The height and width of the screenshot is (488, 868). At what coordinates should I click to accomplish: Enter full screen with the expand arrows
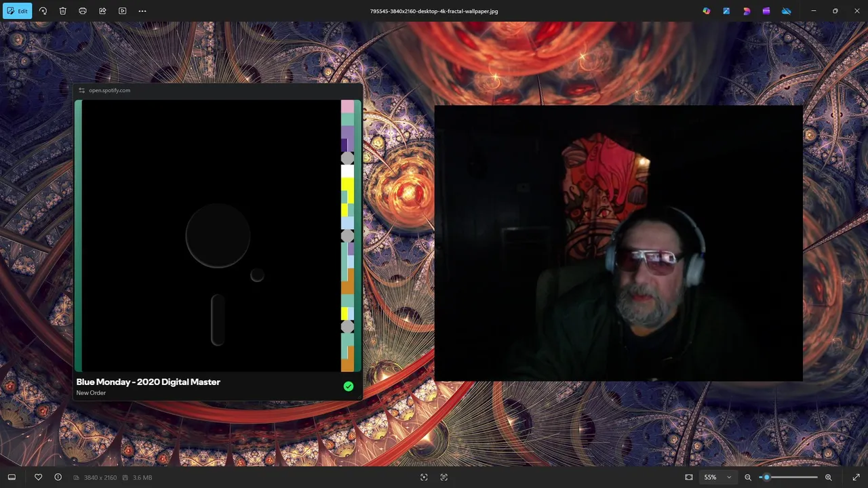(x=856, y=477)
